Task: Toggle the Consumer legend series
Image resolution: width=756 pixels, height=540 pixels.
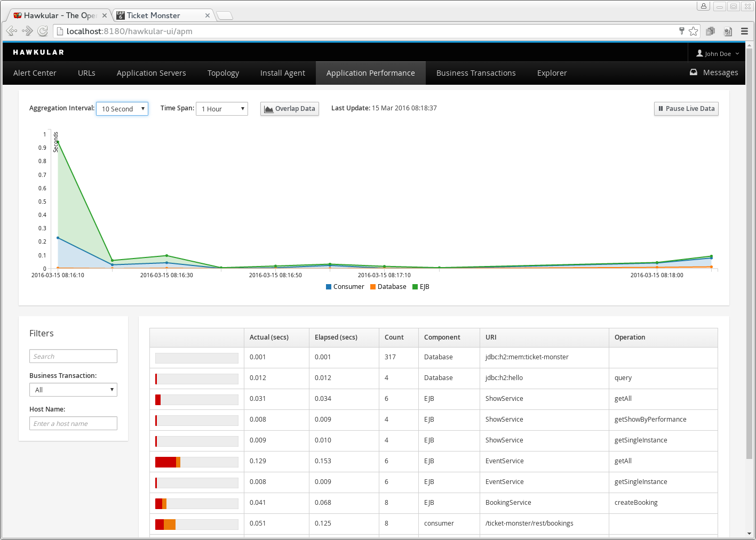Action: click(x=345, y=287)
